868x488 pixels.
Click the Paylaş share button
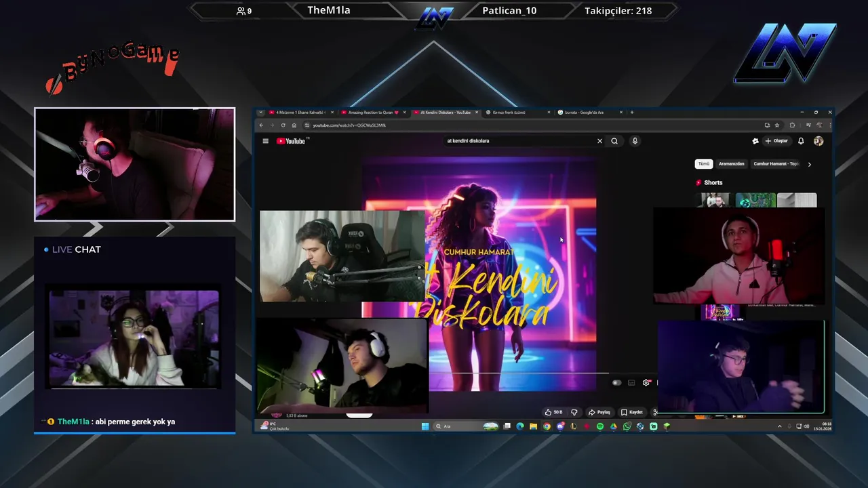point(599,412)
